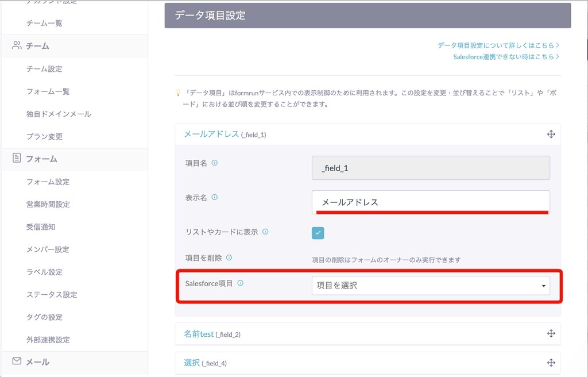Open the Salesforce項目 項目を選択 dropdown
Image resolution: width=588 pixels, height=377 pixels.
431,286
